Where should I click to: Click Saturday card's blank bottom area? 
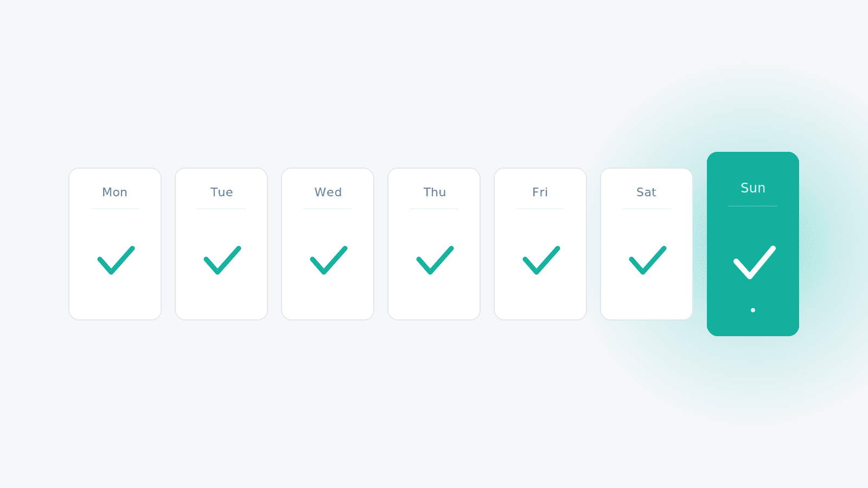pos(647,298)
